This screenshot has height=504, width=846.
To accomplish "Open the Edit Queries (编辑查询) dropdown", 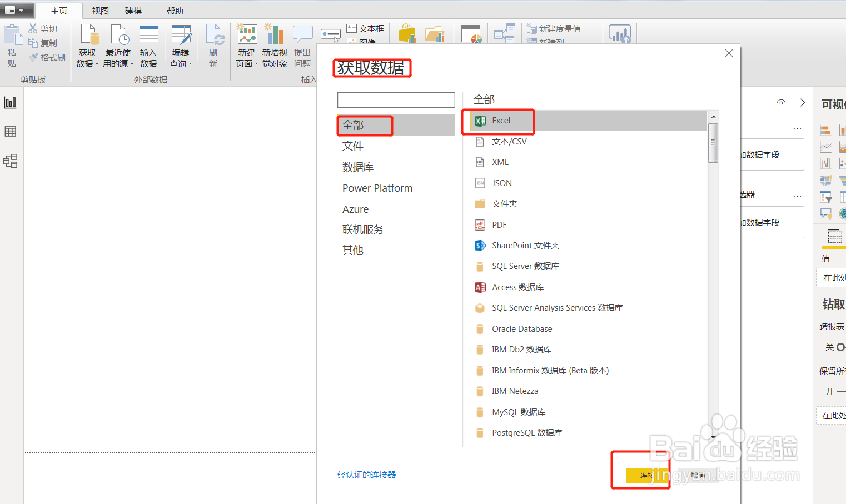I will pyautogui.click(x=181, y=46).
